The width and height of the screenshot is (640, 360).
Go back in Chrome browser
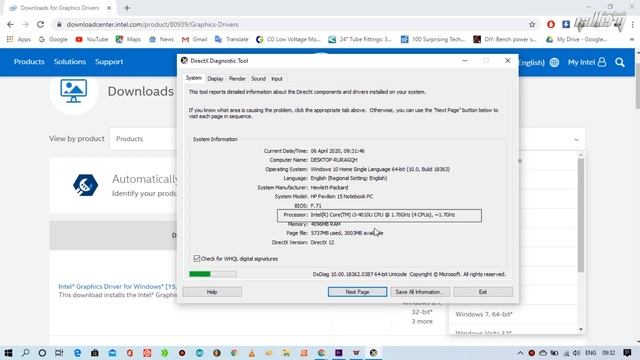(x=10, y=24)
